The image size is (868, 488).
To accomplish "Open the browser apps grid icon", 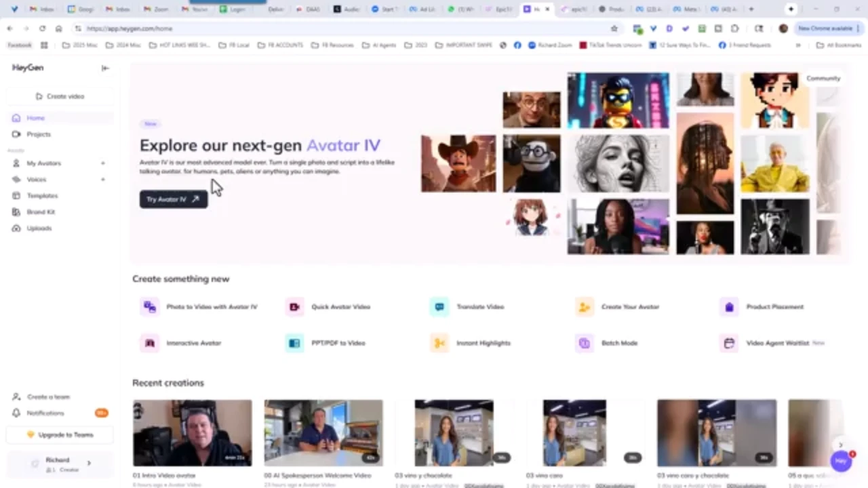I will [44, 45].
